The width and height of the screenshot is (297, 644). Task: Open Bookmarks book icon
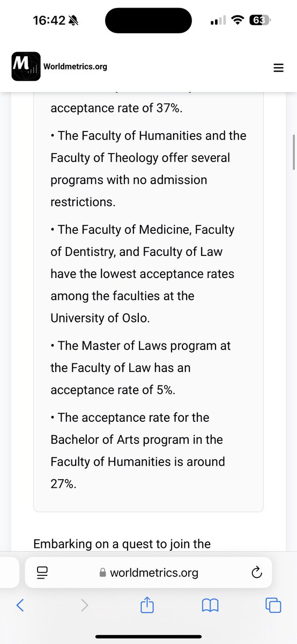click(x=210, y=605)
